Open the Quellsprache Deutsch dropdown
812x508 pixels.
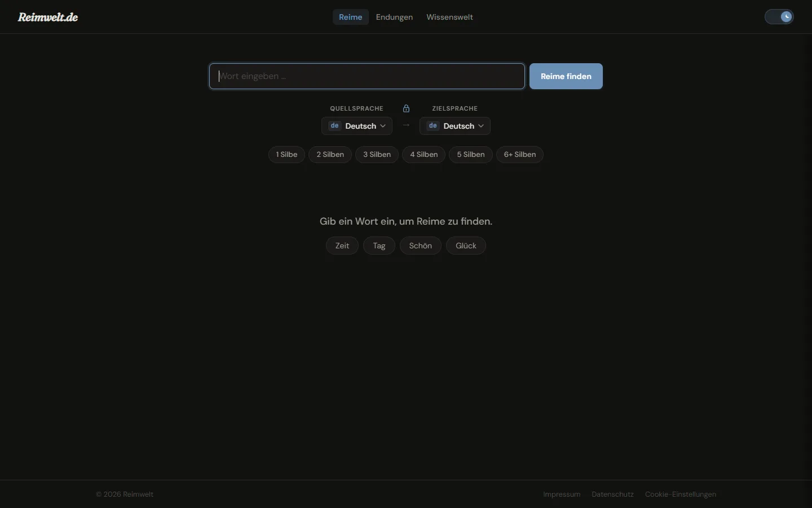[x=357, y=126]
